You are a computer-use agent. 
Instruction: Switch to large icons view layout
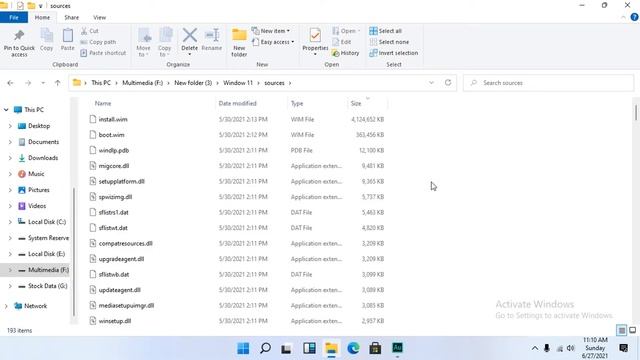point(632,330)
